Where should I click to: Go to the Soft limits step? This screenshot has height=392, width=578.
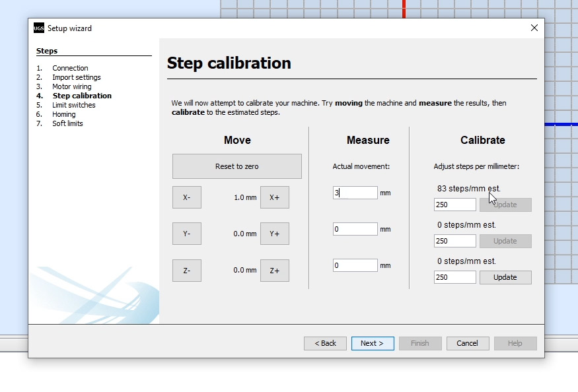68,123
